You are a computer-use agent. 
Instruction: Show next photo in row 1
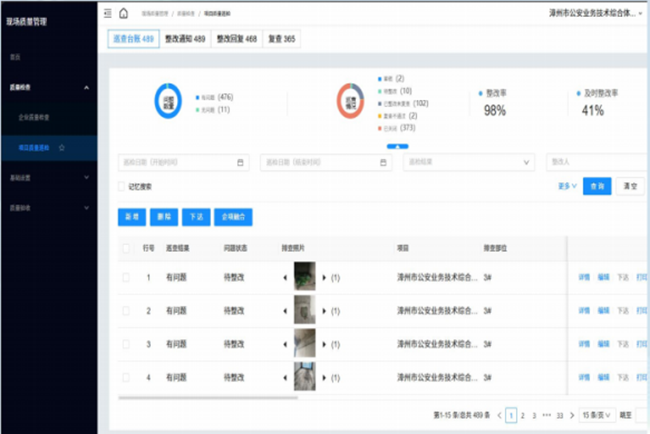pyautogui.click(x=324, y=278)
